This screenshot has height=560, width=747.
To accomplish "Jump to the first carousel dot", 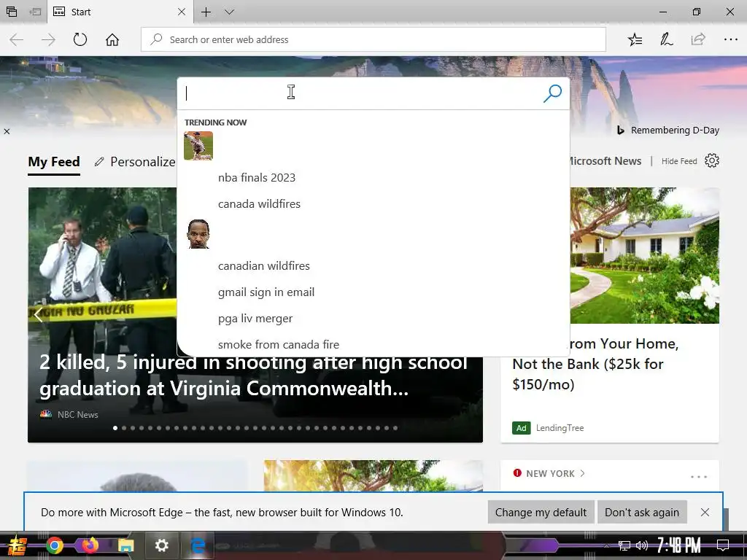I will tap(115, 428).
